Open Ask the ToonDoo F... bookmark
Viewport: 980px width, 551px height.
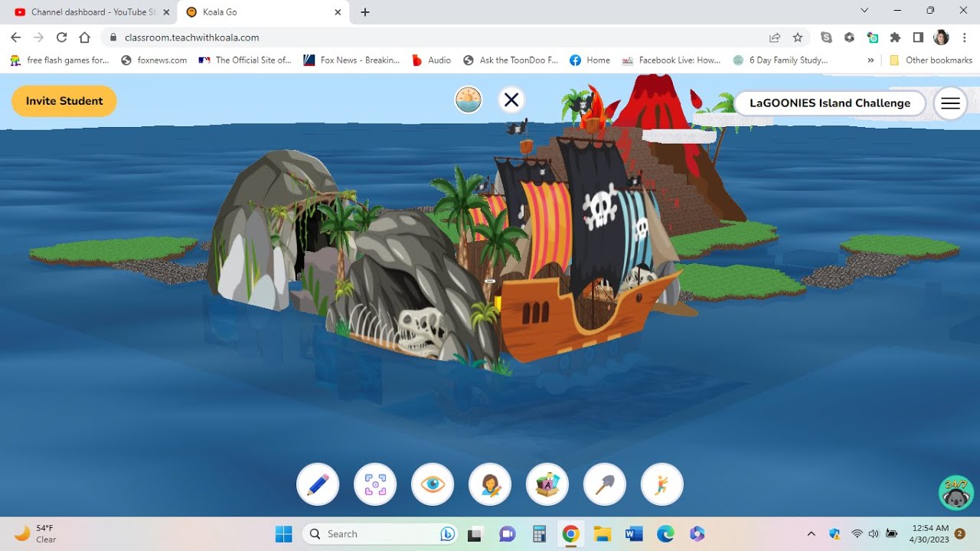pyautogui.click(x=511, y=60)
